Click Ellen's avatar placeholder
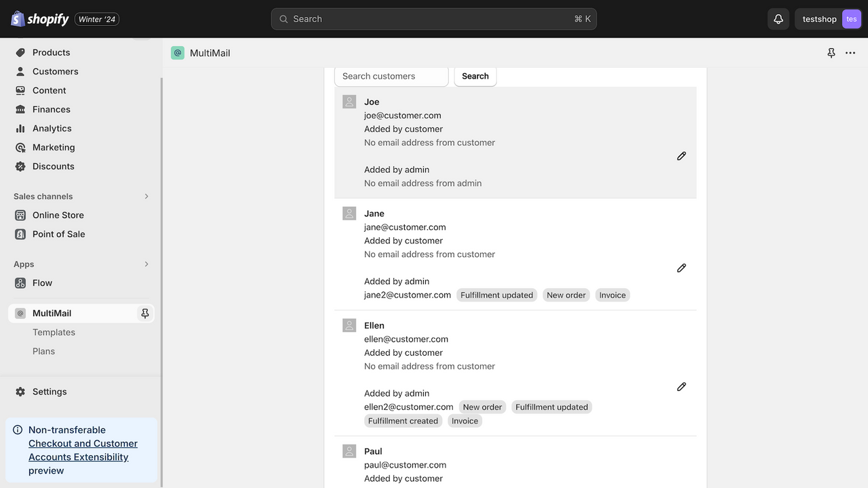Image resolution: width=868 pixels, height=488 pixels. (349, 325)
